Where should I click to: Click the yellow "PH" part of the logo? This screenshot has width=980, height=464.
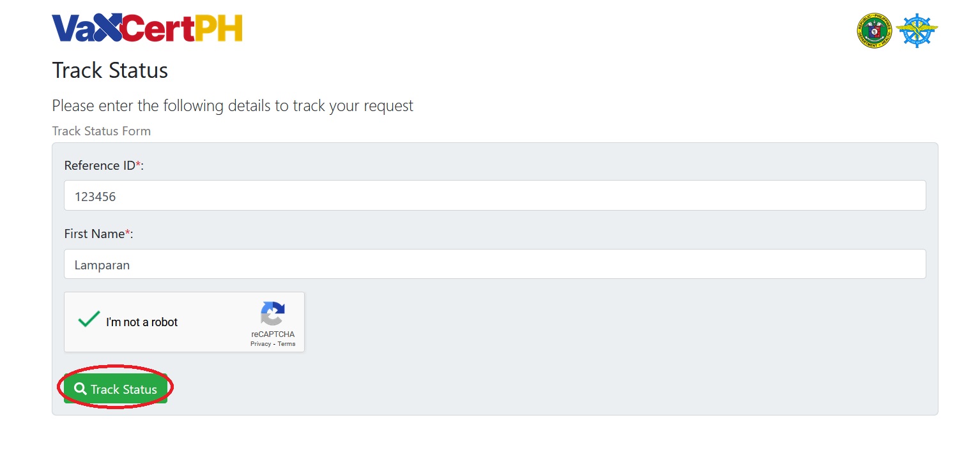(x=218, y=28)
